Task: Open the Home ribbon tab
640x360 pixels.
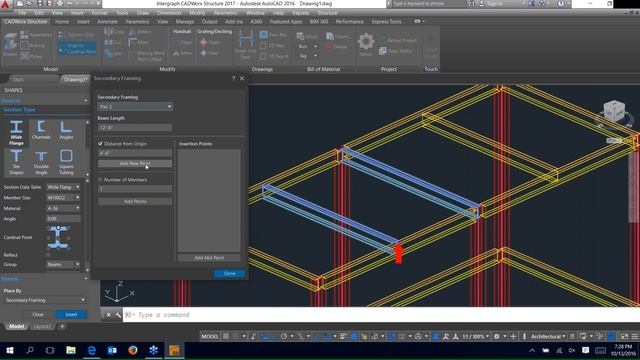Action: click(x=62, y=21)
